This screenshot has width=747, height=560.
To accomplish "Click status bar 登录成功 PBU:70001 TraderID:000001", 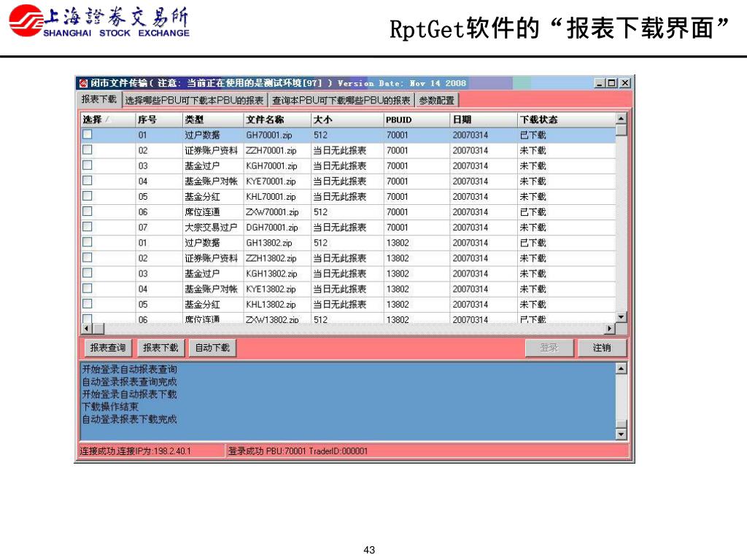I will tap(298, 451).
